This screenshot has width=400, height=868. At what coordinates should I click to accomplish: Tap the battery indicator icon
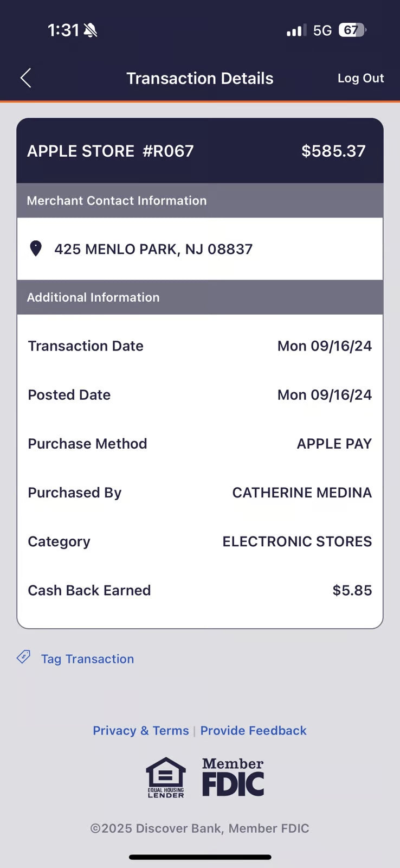click(351, 30)
